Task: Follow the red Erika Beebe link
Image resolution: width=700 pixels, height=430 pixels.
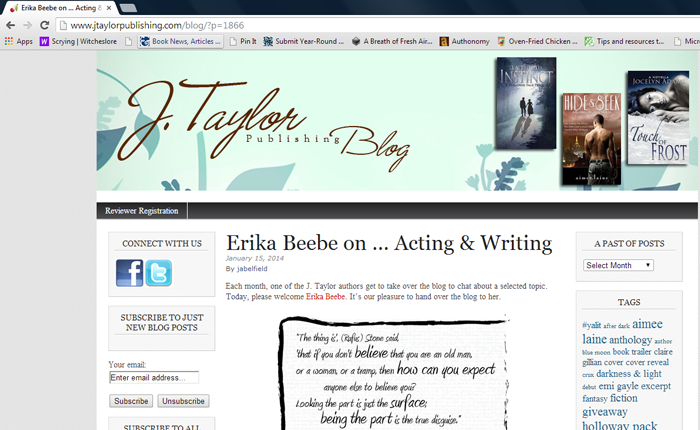Action: 326,297
